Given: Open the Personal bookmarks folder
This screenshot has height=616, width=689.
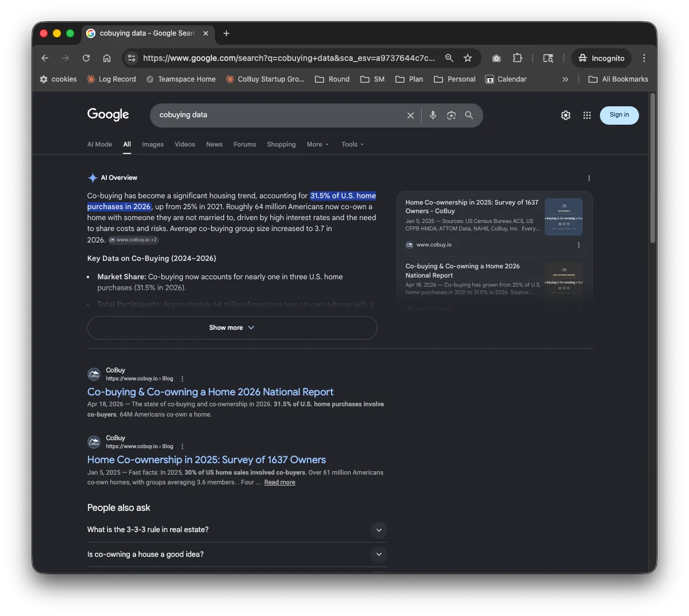Looking at the screenshot, I should [x=455, y=79].
